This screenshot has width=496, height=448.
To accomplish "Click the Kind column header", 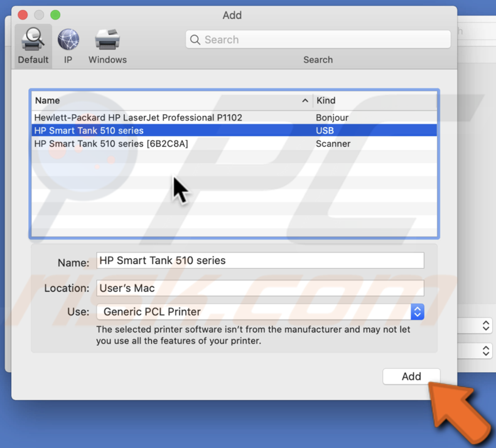I will click(375, 100).
